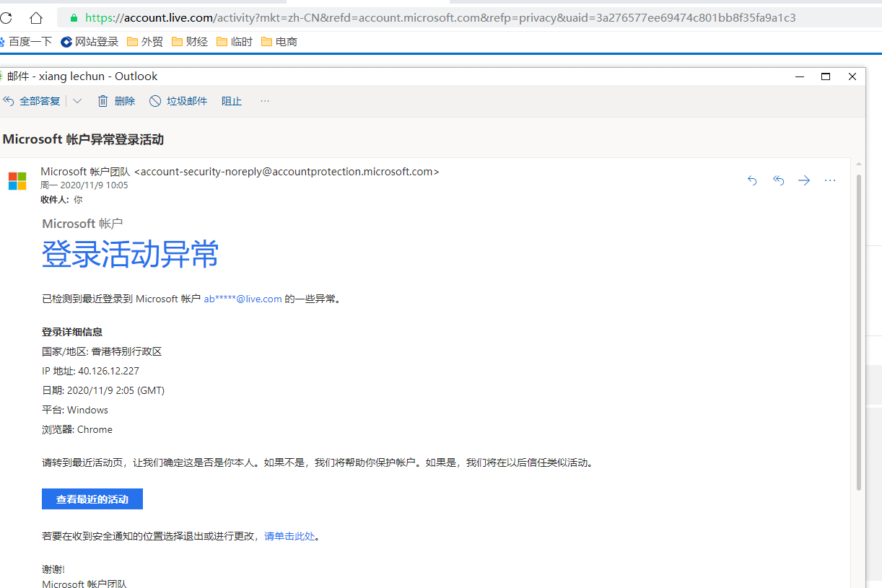882x588 pixels.
Task: Expand the reply options dropdown arrow
Action: coord(77,101)
